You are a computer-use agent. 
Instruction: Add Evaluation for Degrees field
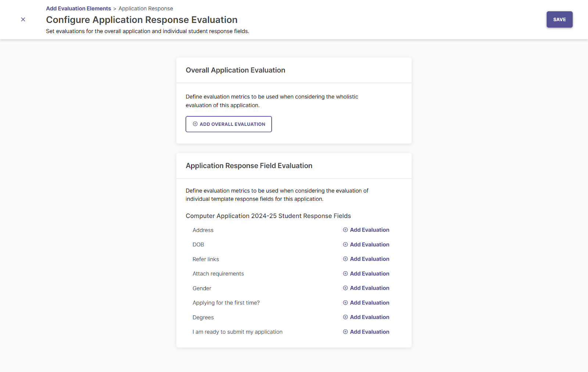pyautogui.click(x=366, y=317)
